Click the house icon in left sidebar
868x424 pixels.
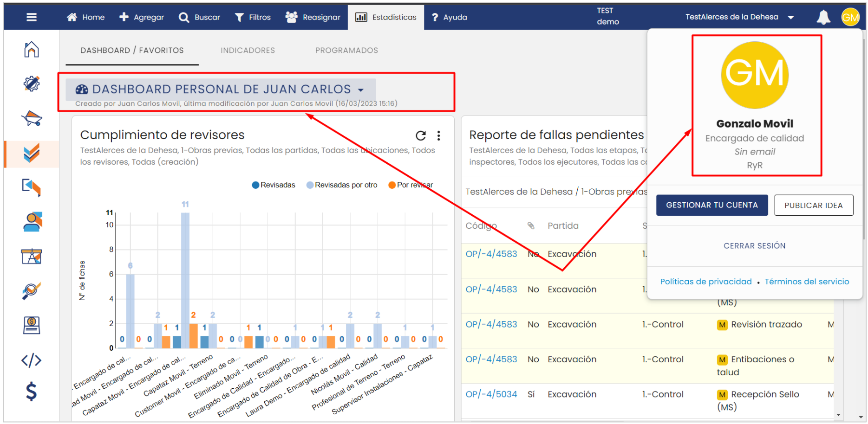tap(32, 49)
